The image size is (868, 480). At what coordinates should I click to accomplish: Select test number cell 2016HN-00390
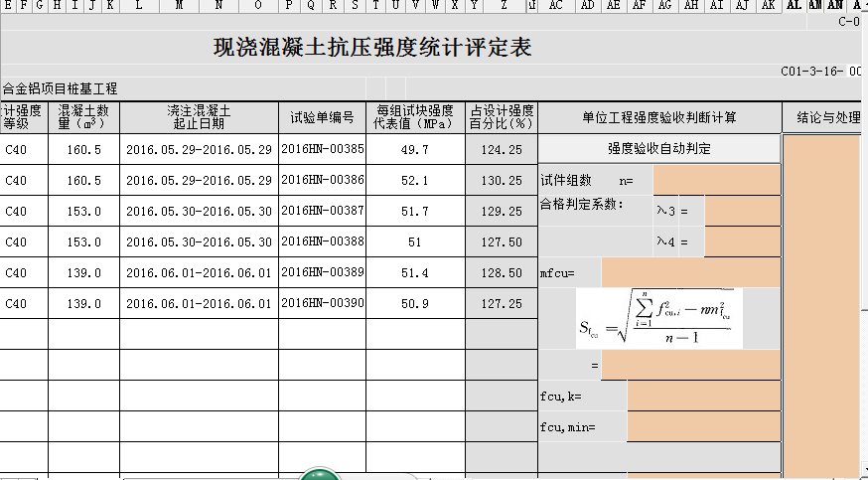[x=322, y=303]
